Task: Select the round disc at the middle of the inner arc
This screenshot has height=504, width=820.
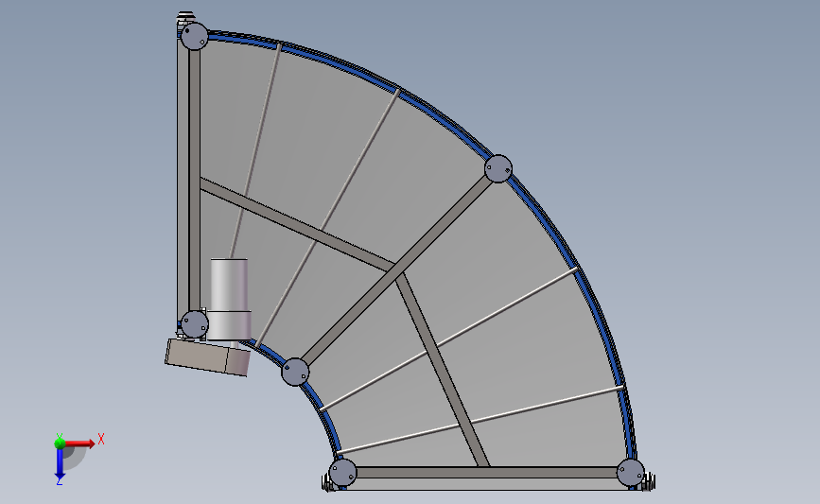Action: point(295,372)
